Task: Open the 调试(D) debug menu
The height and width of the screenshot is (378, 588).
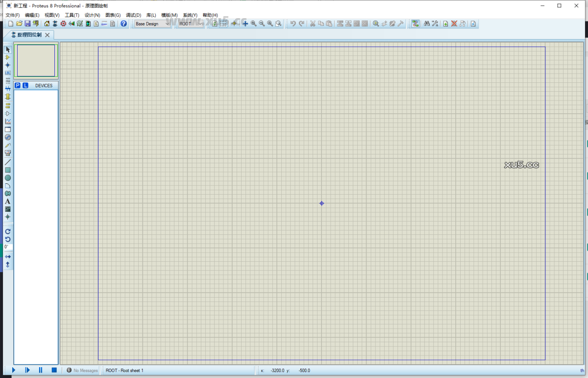Action: (x=133, y=15)
